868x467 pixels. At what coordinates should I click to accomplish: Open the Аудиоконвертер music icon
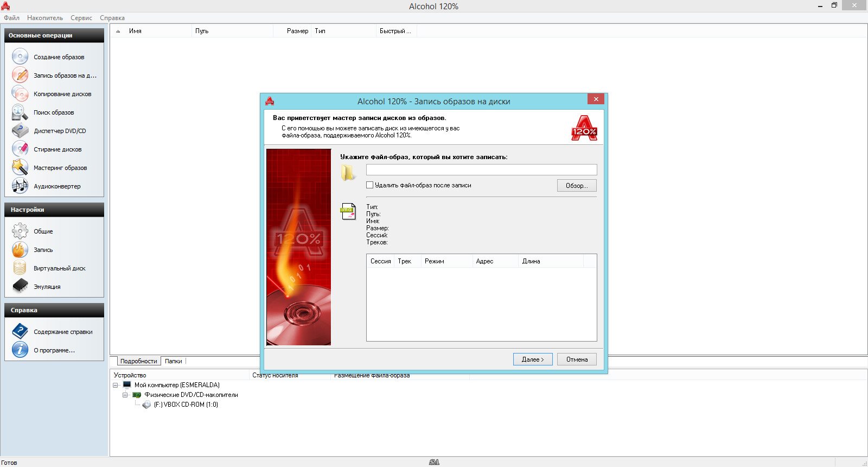click(x=20, y=186)
